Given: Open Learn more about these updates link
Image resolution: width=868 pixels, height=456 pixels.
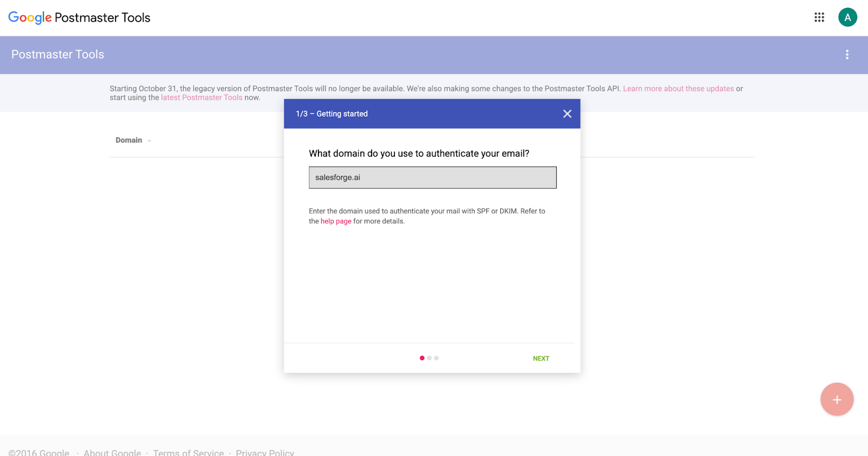Looking at the screenshot, I should [x=678, y=88].
